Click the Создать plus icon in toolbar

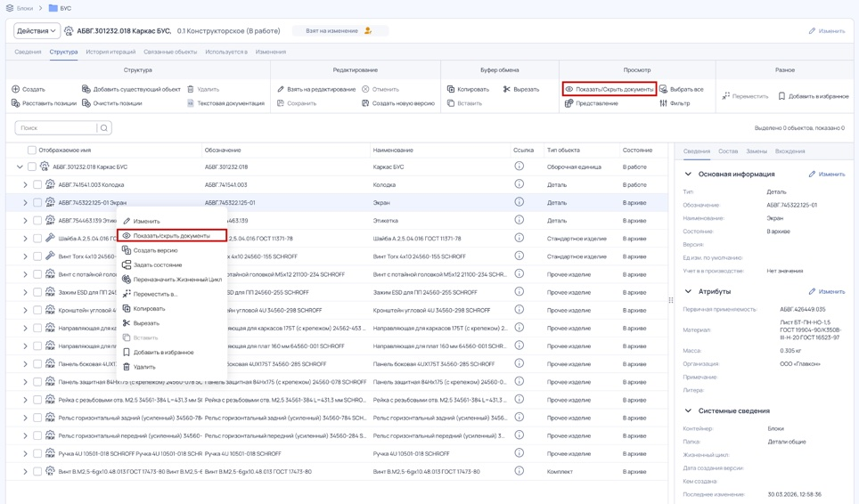coord(15,89)
